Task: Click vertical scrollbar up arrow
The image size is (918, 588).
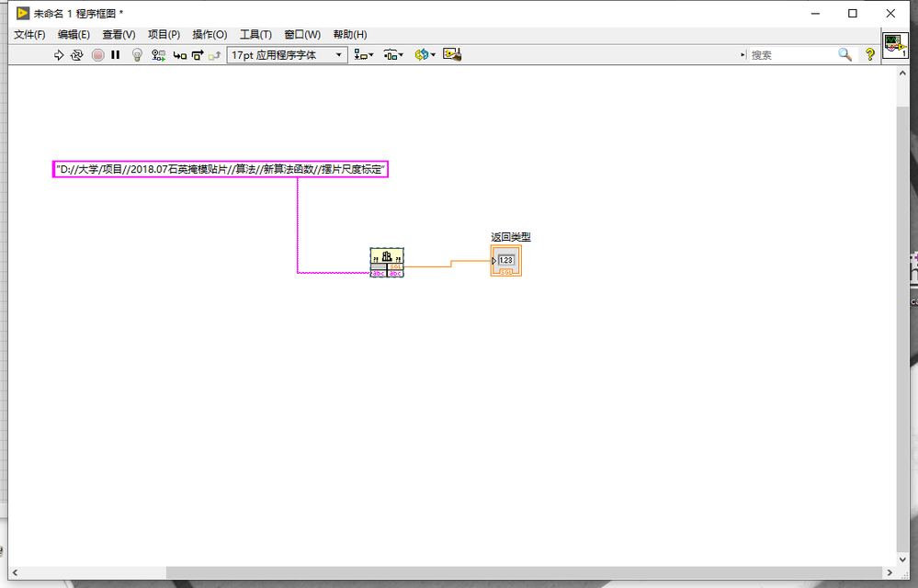Action: (x=902, y=73)
